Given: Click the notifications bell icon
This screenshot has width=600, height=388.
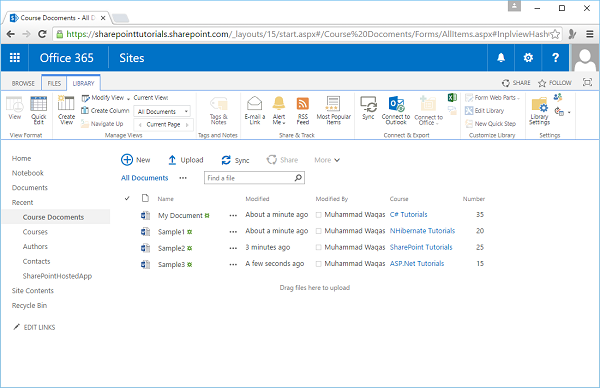Looking at the screenshot, I should (x=501, y=58).
